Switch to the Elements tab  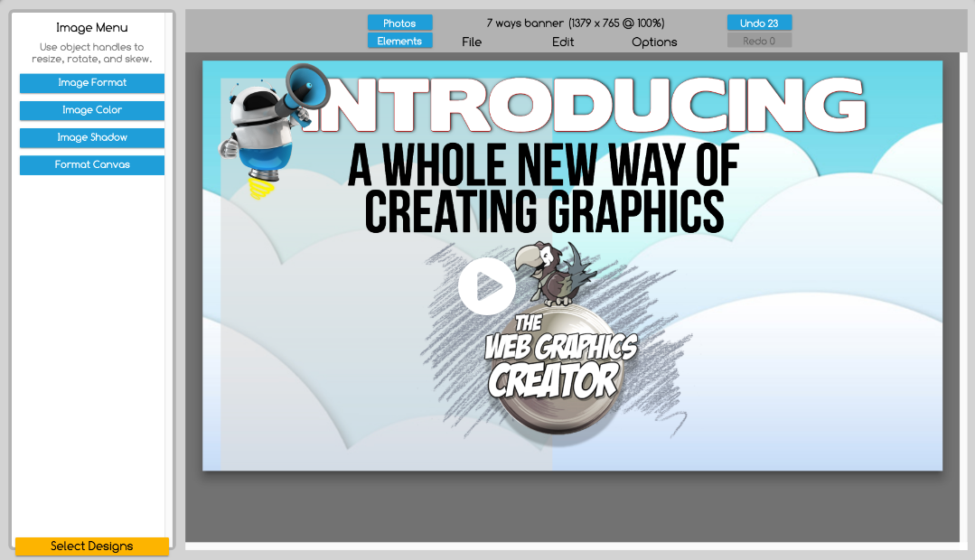click(x=399, y=41)
